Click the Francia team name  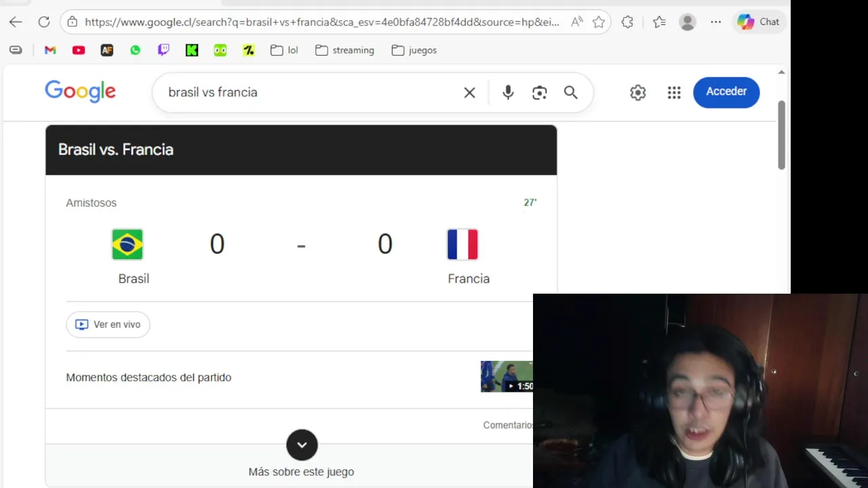click(469, 279)
